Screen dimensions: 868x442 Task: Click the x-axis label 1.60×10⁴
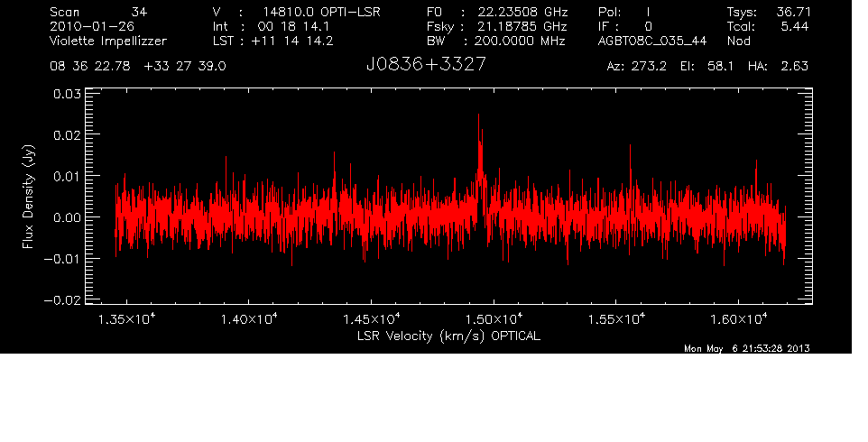[x=738, y=319]
